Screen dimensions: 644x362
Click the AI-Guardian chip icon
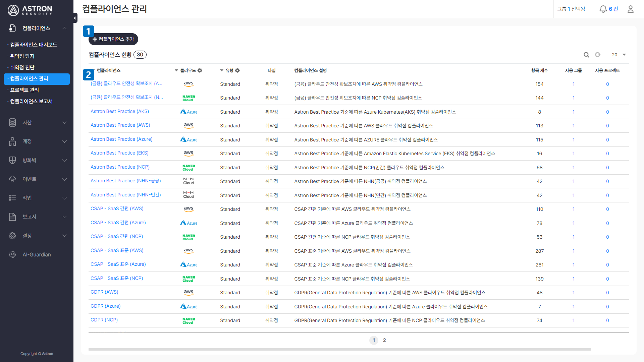12,254
